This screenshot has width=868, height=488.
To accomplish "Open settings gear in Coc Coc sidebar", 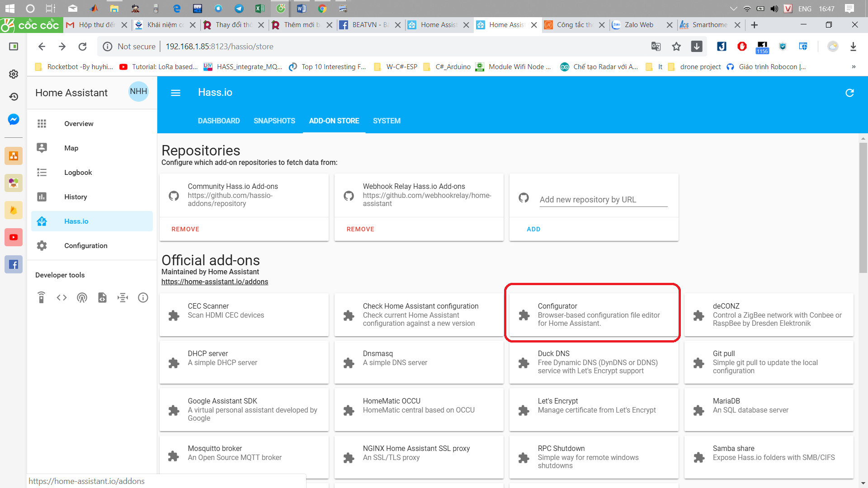I will click(x=14, y=74).
